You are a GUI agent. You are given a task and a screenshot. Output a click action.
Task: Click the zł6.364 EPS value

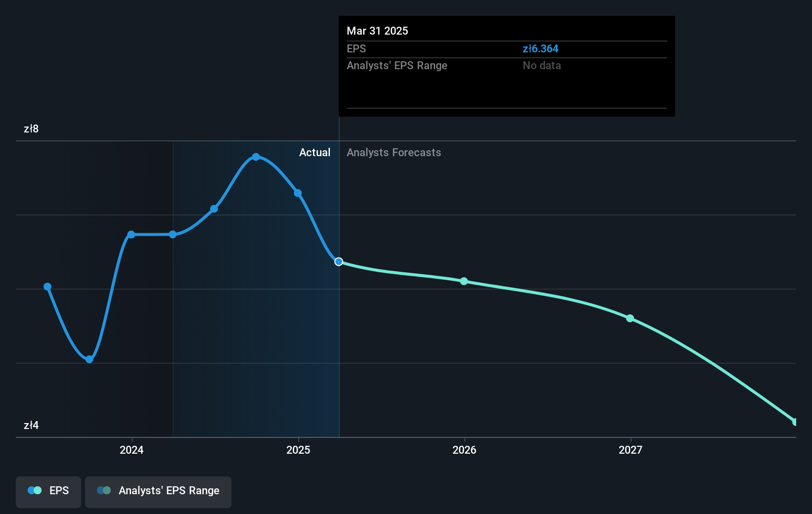(x=541, y=48)
